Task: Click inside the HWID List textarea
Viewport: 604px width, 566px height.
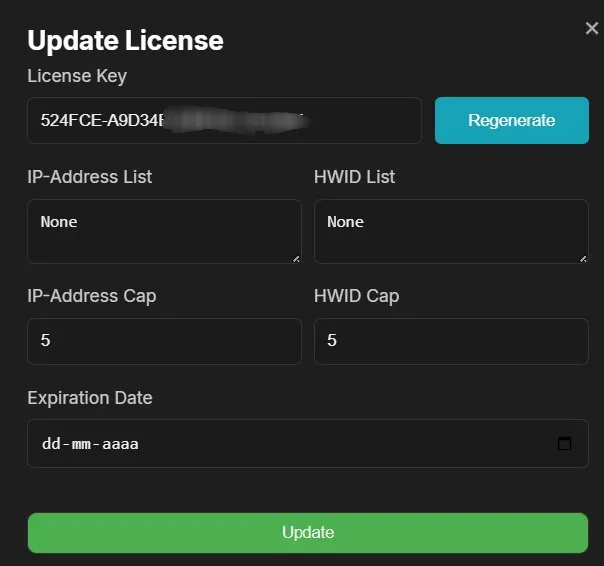Action: tap(451, 231)
